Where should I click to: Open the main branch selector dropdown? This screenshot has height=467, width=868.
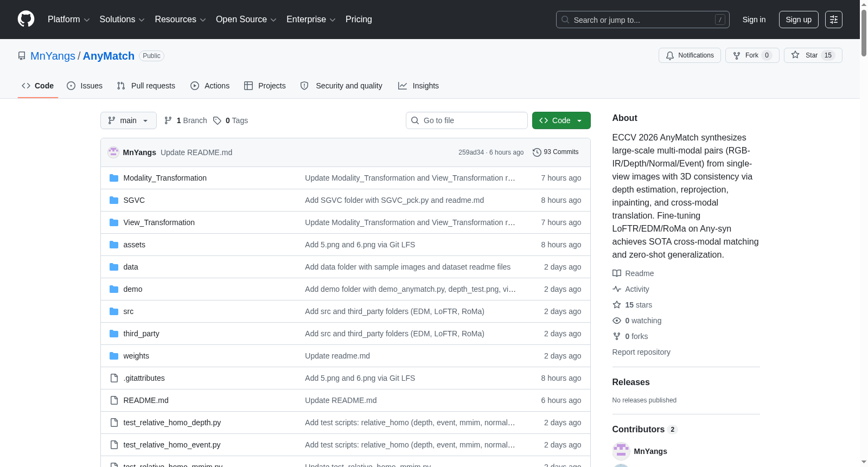(129, 120)
